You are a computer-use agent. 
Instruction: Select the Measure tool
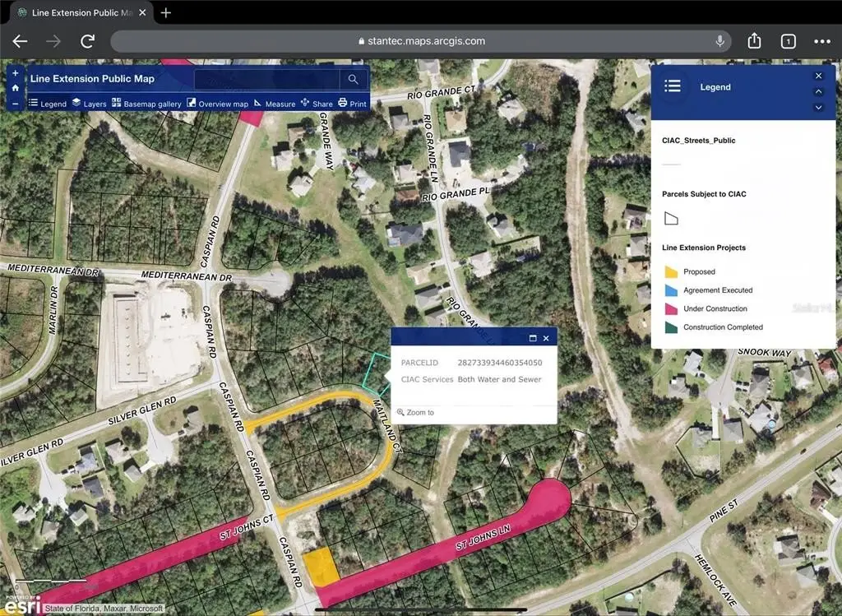[274, 104]
